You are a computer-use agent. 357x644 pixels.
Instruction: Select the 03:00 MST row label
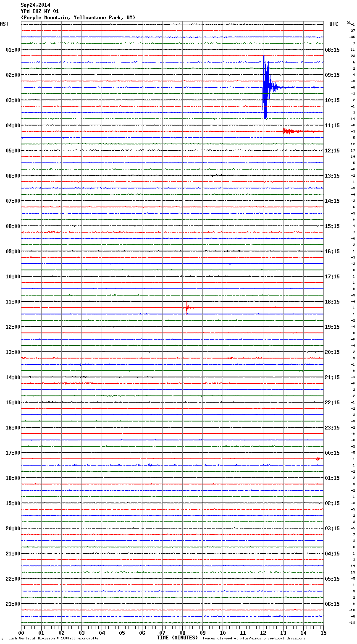click(13, 100)
